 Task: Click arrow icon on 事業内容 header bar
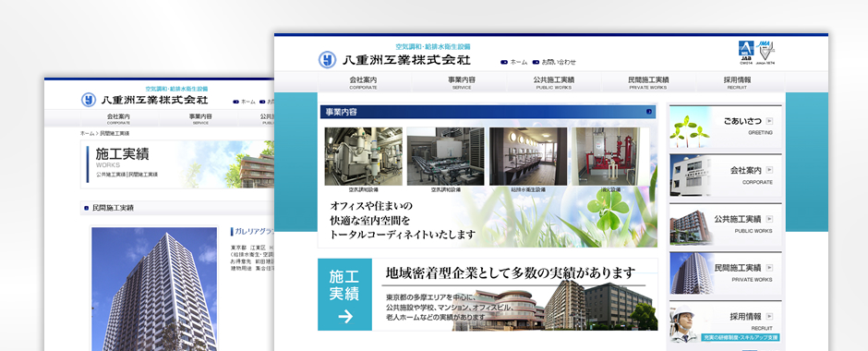[x=649, y=112]
